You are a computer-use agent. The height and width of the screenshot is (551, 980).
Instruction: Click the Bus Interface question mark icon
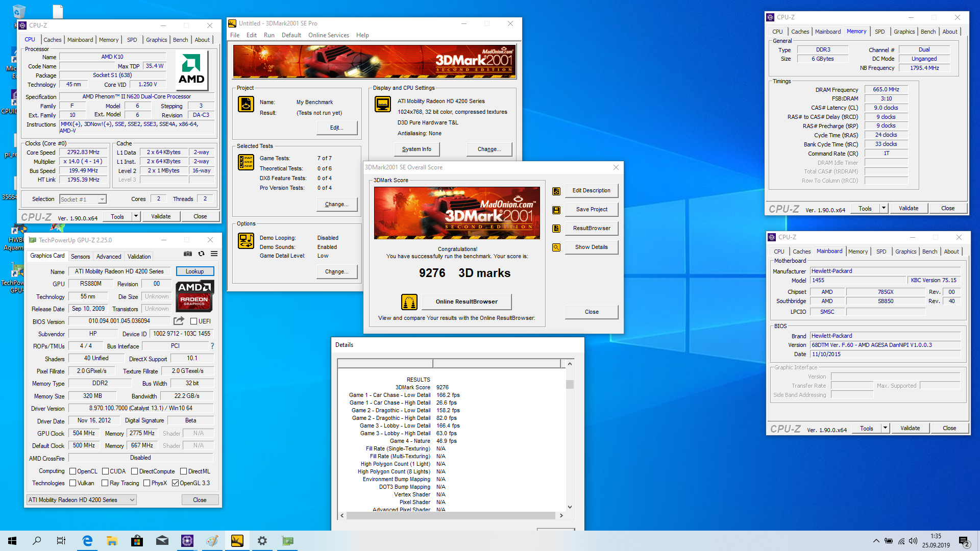pyautogui.click(x=212, y=346)
